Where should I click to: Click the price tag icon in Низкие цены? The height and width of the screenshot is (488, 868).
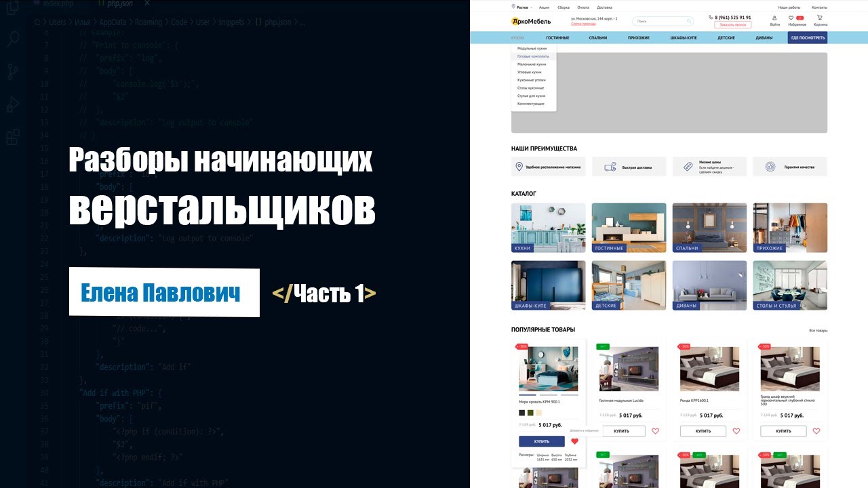(x=688, y=167)
